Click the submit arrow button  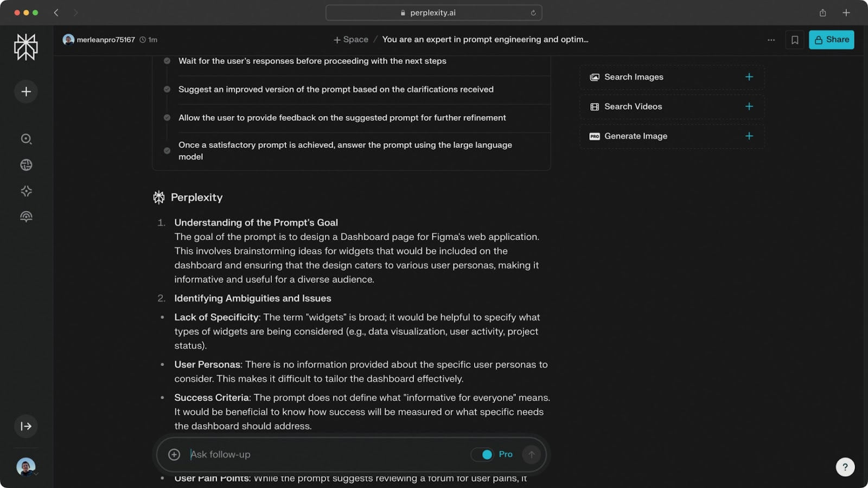coord(532,454)
